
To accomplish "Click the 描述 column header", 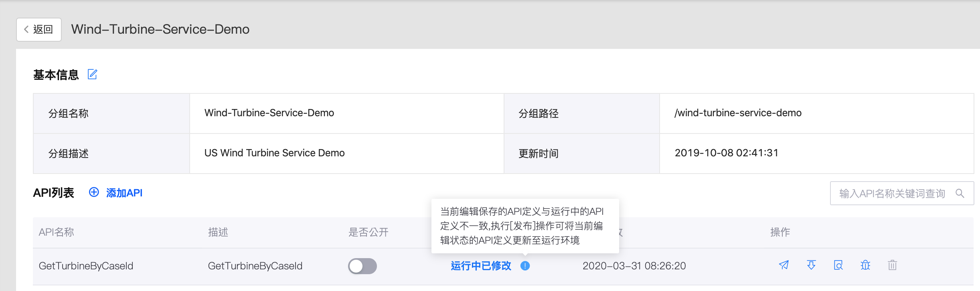I will coord(218,232).
